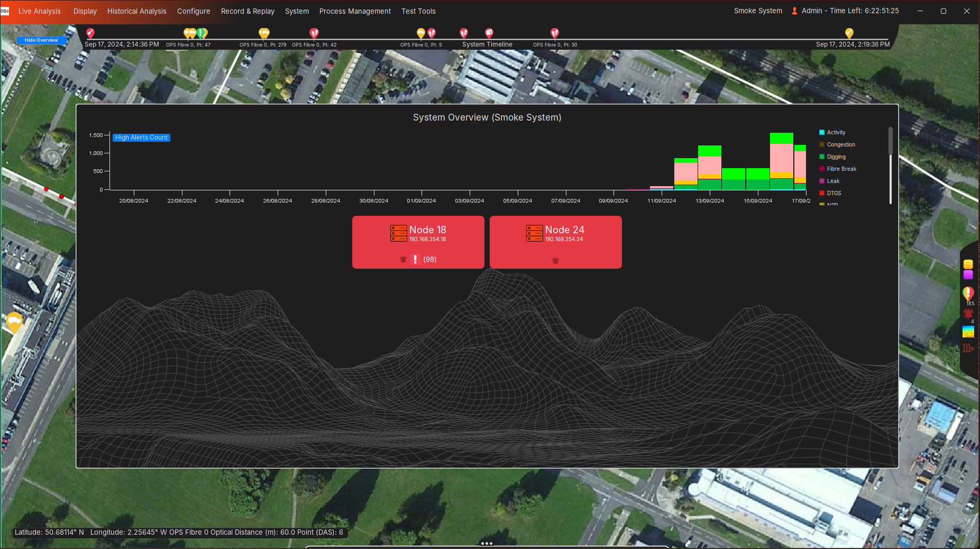Click the yellow square in the right sidebar
The width and height of the screenshot is (980, 549).
(968, 264)
